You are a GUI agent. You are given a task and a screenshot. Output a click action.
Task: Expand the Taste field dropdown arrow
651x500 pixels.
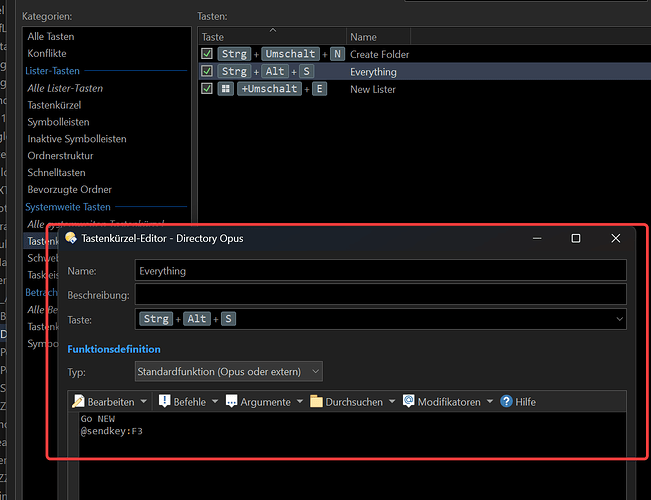(619, 319)
